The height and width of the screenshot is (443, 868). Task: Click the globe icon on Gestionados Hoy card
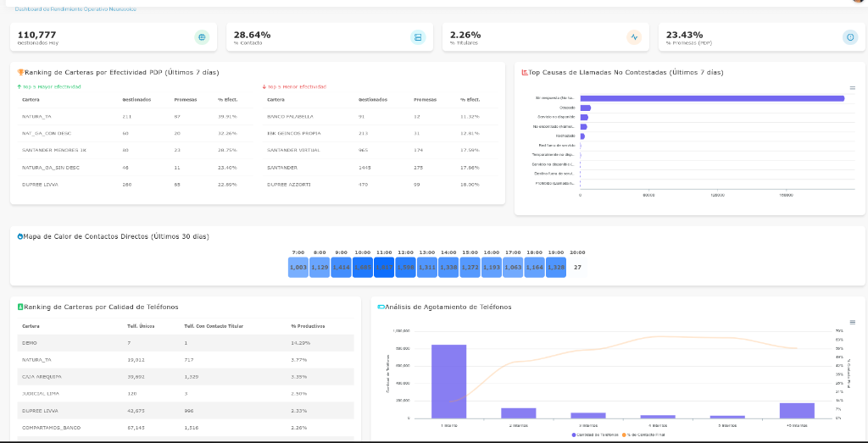coord(201,37)
